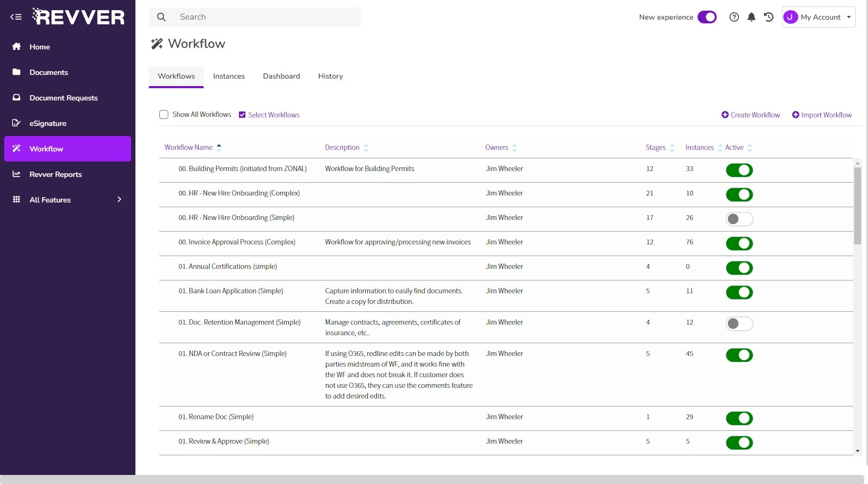Open the recent history clock icon
868x484 pixels.
pyautogui.click(x=769, y=17)
